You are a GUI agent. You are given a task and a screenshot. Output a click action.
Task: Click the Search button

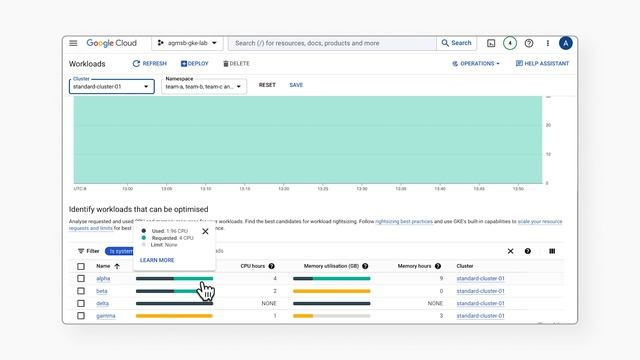[x=456, y=43]
